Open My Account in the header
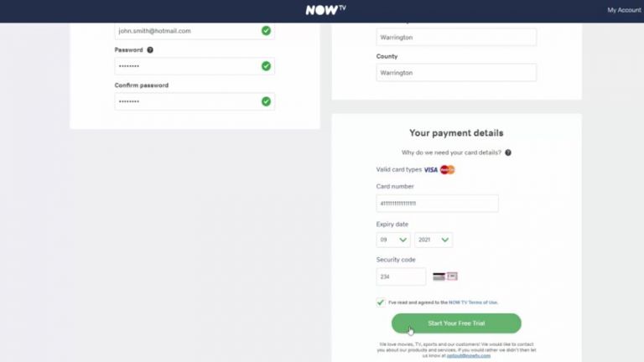Image resolution: width=644 pixels, height=362 pixels. click(623, 10)
